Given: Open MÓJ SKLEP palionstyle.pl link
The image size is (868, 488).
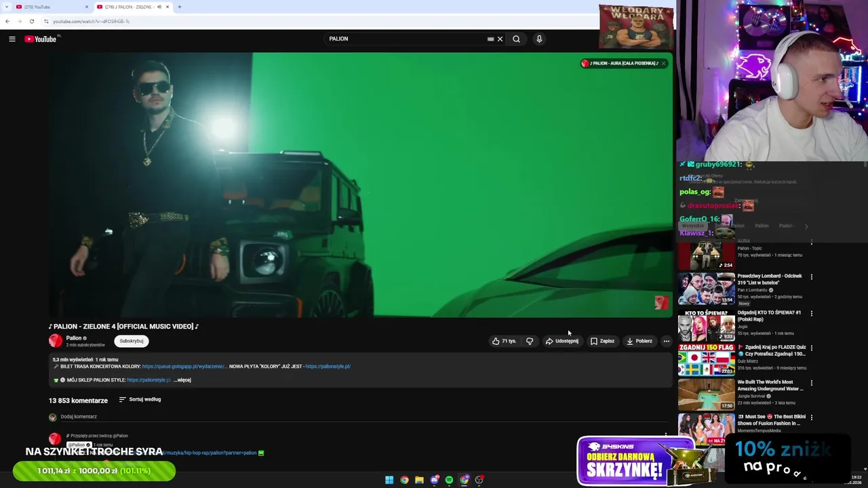Looking at the screenshot, I should [x=149, y=380].
